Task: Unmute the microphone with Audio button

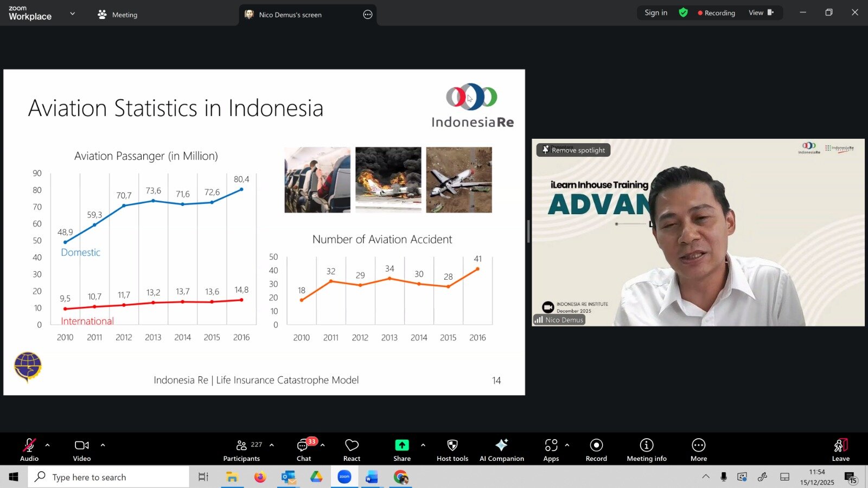Action: (29, 449)
